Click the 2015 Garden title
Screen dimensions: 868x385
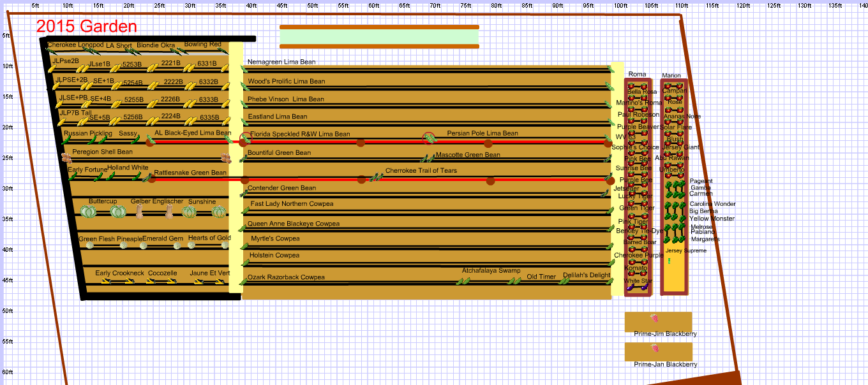coord(86,26)
